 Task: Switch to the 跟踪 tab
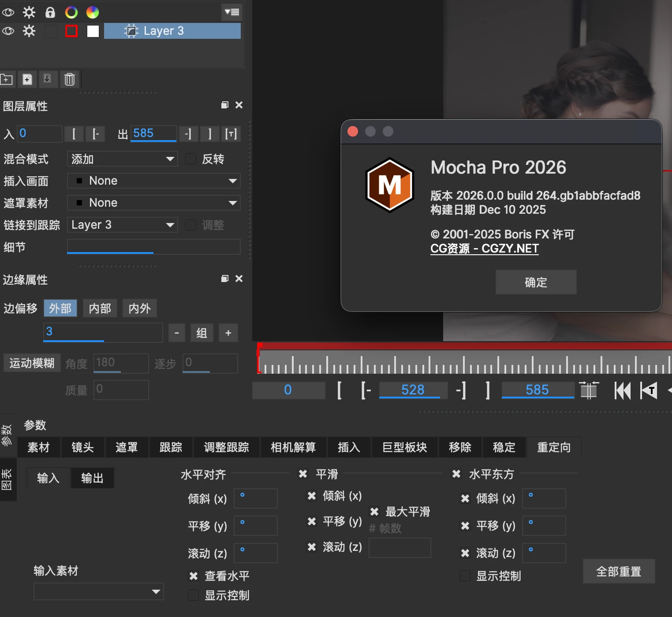(171, 447)
